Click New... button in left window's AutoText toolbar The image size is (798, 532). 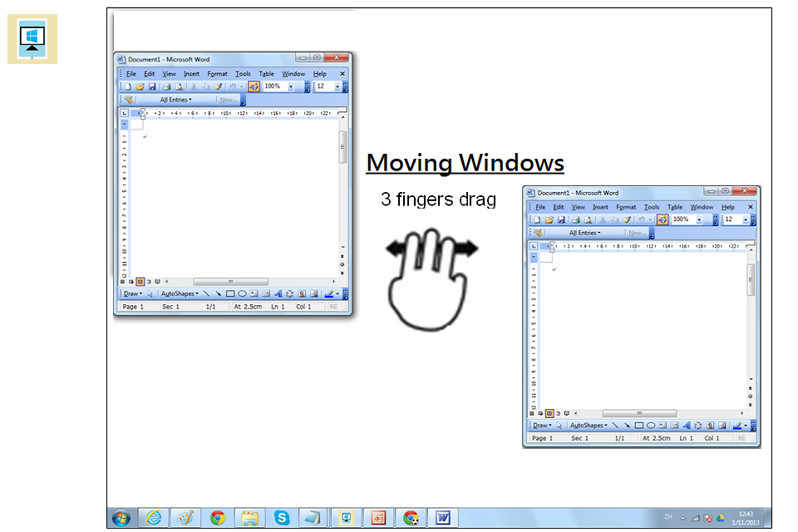[228, 100]
